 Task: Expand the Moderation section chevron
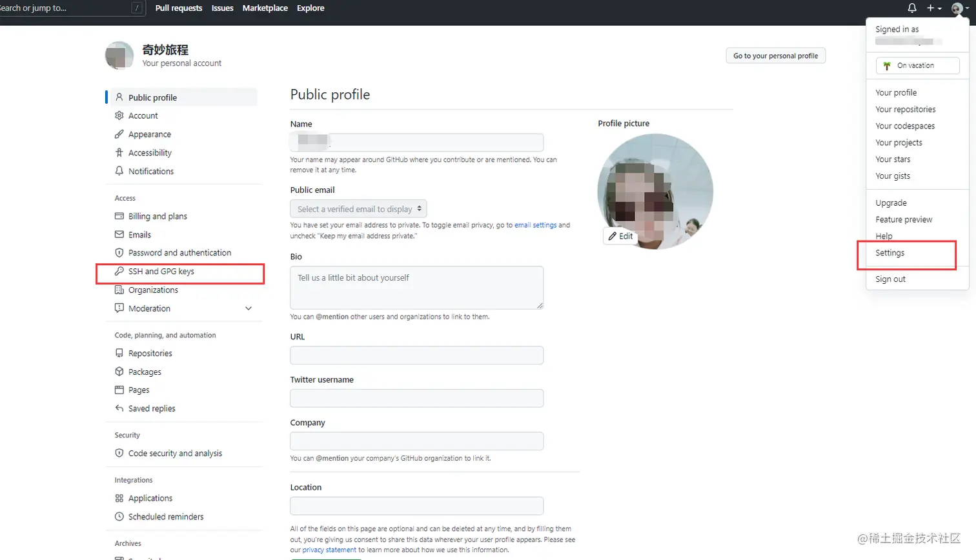(249, 308)
